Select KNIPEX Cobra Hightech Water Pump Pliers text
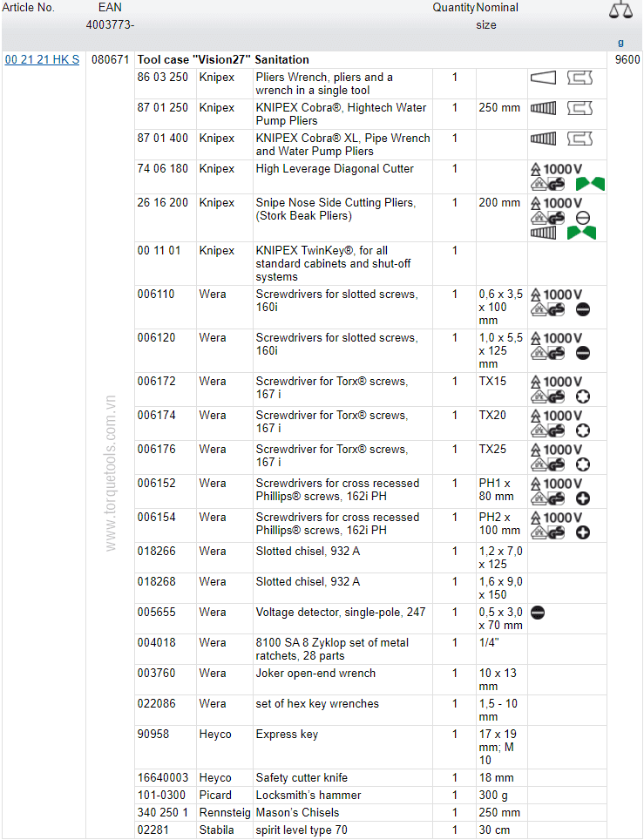This screenshot has height=840, width=644. pos(341,114)
